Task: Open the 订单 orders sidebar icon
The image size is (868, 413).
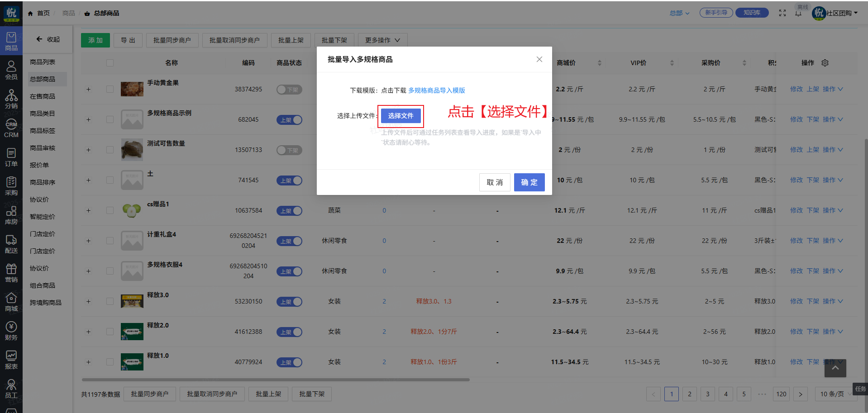Action: tap(11, 157)
